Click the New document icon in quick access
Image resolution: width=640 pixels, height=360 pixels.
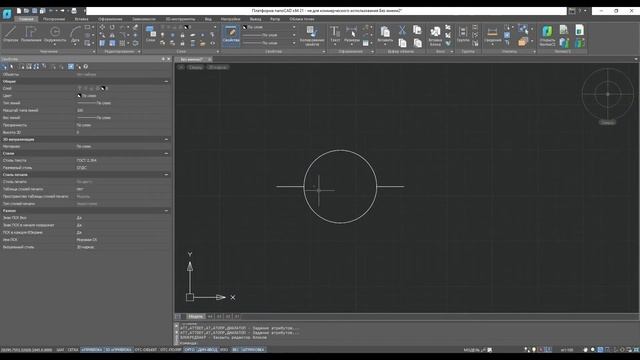click(18, 11)
